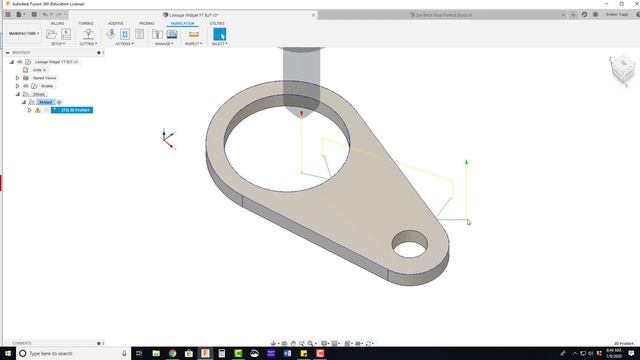Click the Display Settings monitor icon

324,344
